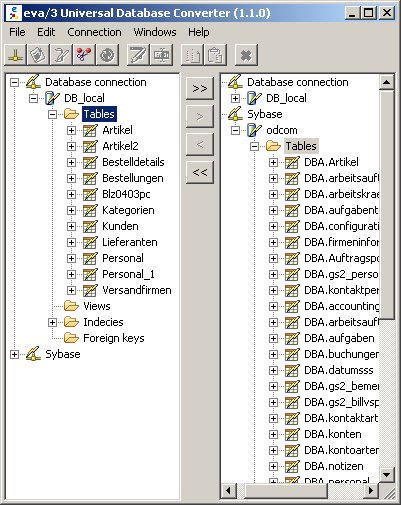Click the refresh circle toolbar icon

(x=107, y=55)
